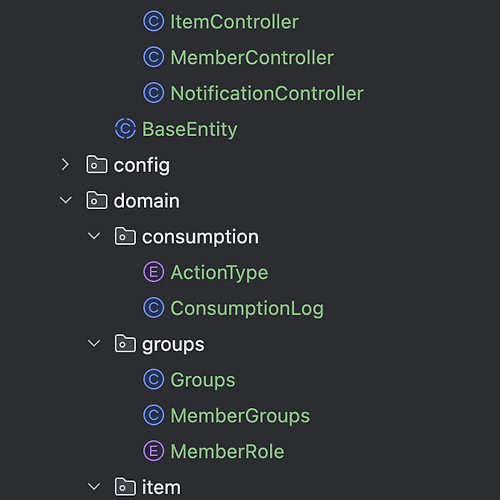Click the ItemController class icon
Image resolution: width=500 pixels, height=500 pixels.
coord(154,22)
